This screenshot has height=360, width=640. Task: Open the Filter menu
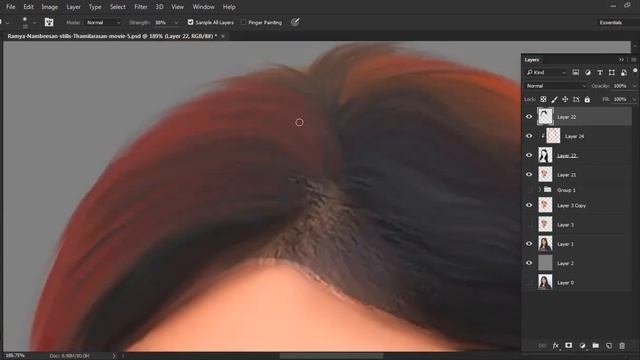coord(141,7)
